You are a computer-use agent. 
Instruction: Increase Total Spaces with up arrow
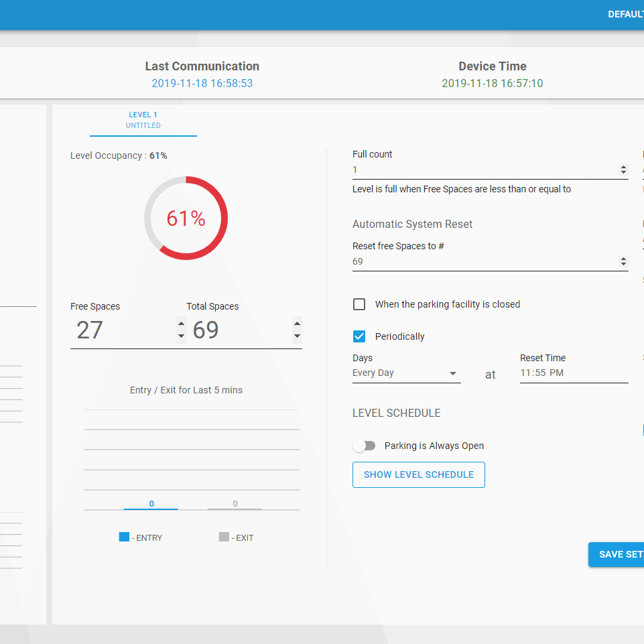click(x=297, y=324)
